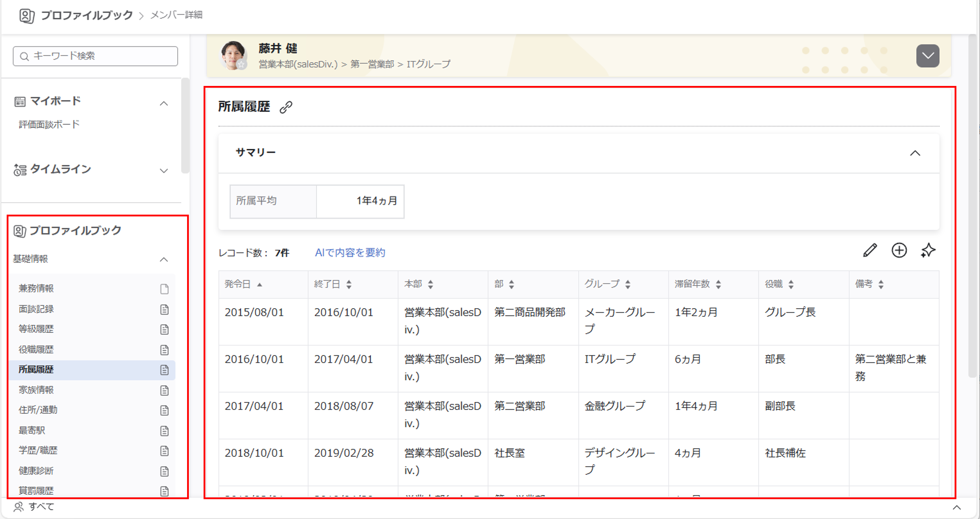Collapse the サマリー section
The image size is (980, 519).
[x=915, y=153]
